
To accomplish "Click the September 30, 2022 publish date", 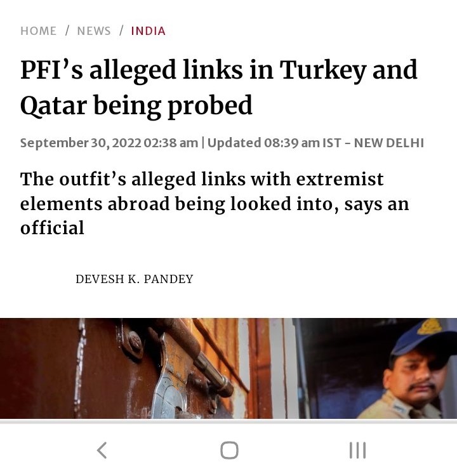I will pos(81,143).
